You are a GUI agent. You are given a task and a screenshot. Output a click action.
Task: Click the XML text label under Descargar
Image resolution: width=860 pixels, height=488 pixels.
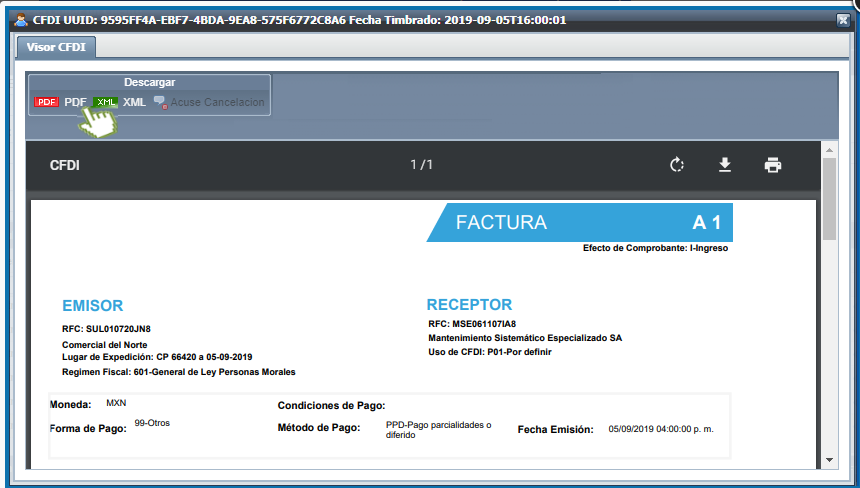pyautogui.click(x=134, y=102)
